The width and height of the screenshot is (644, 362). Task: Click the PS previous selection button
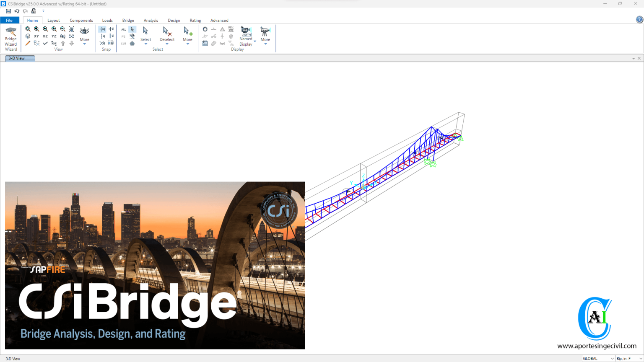124,36
